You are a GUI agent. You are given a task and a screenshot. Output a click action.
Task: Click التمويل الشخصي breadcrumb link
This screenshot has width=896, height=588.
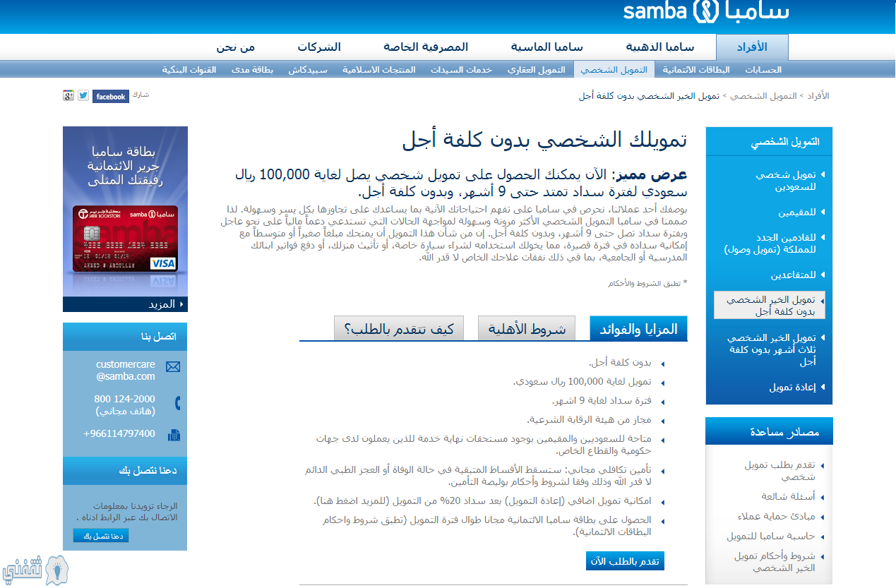pyautogui.click(x=763, y=95)
